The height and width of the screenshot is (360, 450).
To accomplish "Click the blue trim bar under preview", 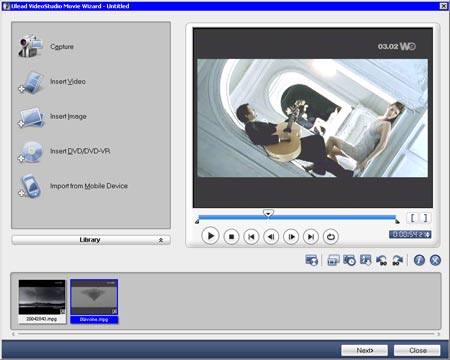I will coord(297,218).
